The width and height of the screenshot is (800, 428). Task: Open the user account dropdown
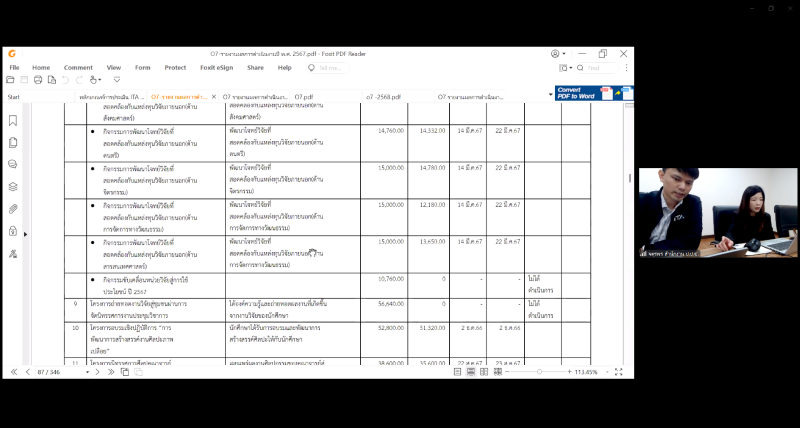(x=558, y=53)
